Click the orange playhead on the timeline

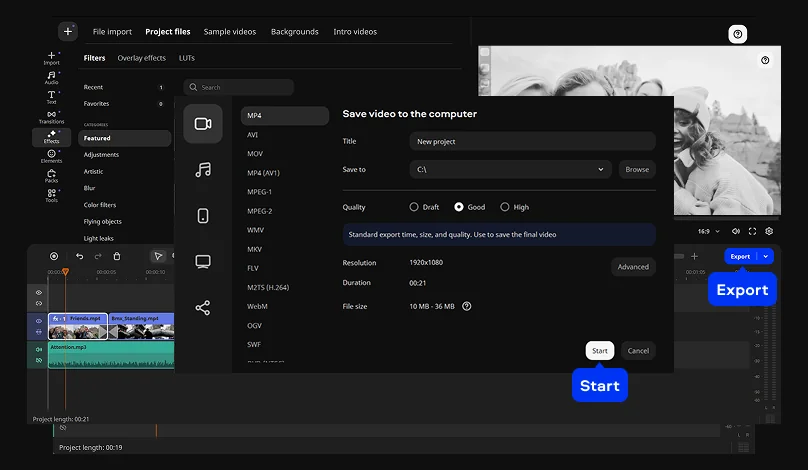pos(65,272)
